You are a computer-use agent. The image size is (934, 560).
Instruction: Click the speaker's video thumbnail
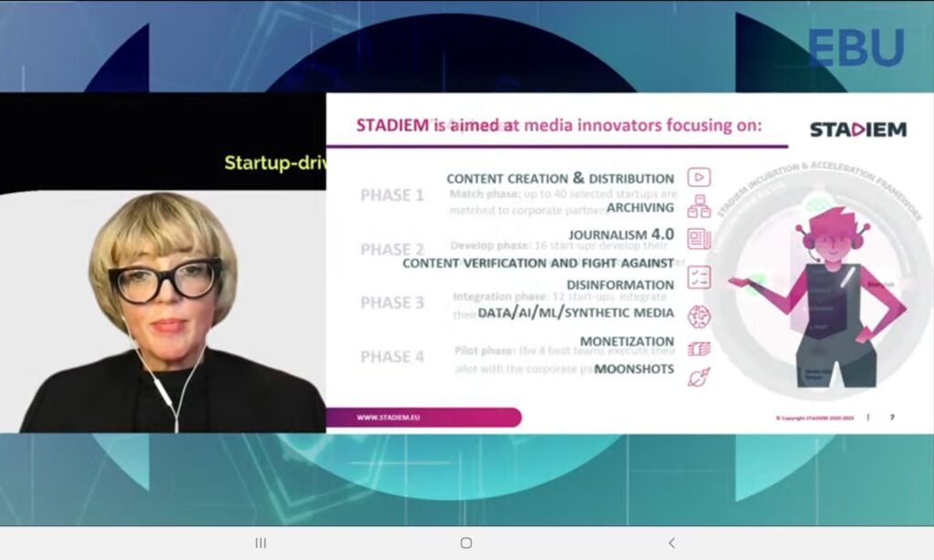coord(162,311)
